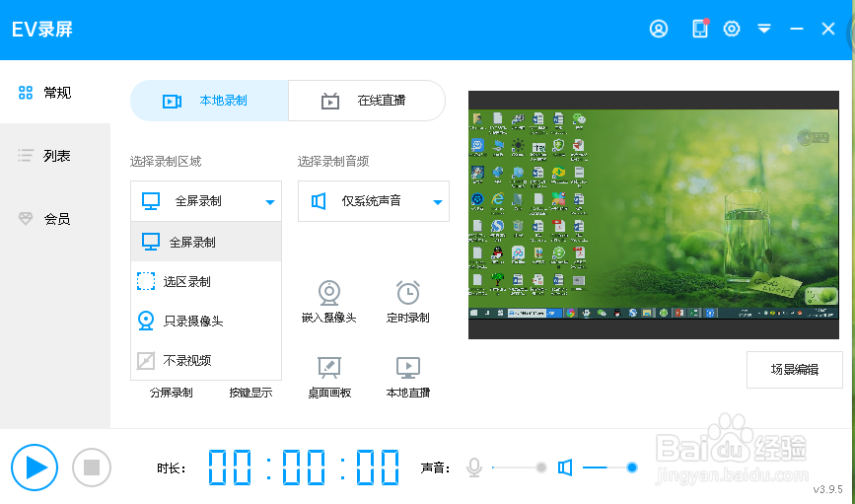The image size is (855, 504).
Task: Click the v3.9.5 version text
Action: pos(827,489)
